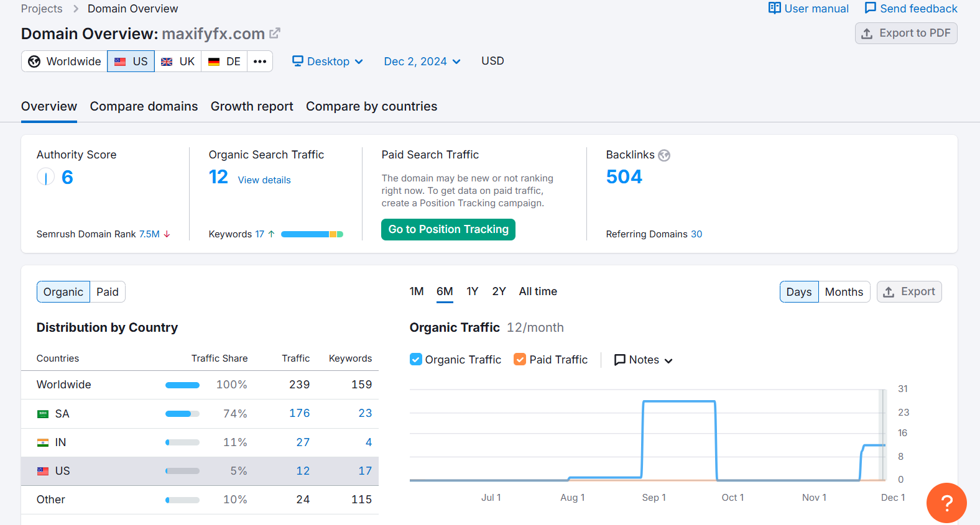
Task: Open more countries ellipsis menu
Action: [x=260, y=62]
